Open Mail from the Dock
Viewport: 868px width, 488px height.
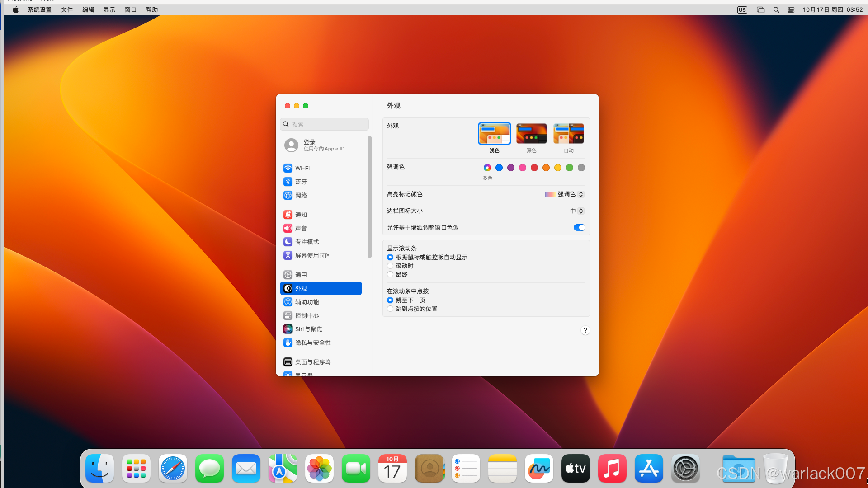[246, 469]
